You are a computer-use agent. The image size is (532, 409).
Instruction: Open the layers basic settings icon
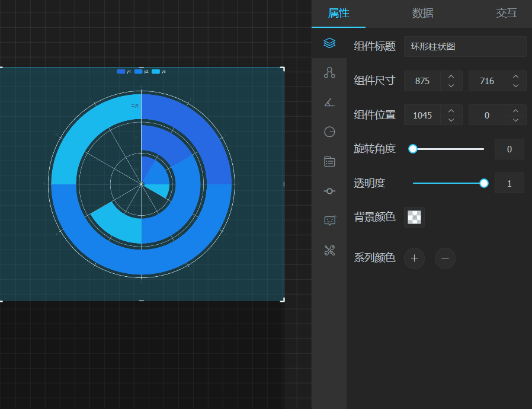[x=329, y=43]
